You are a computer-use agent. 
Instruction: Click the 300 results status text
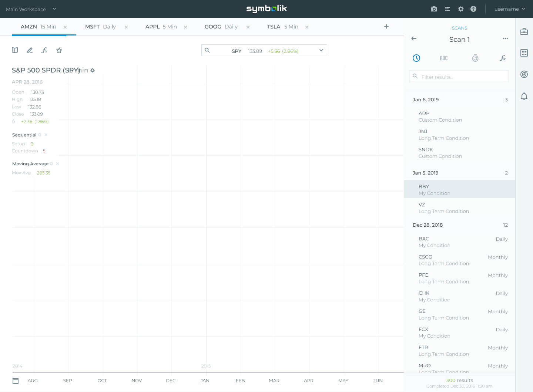coord(459,380)
